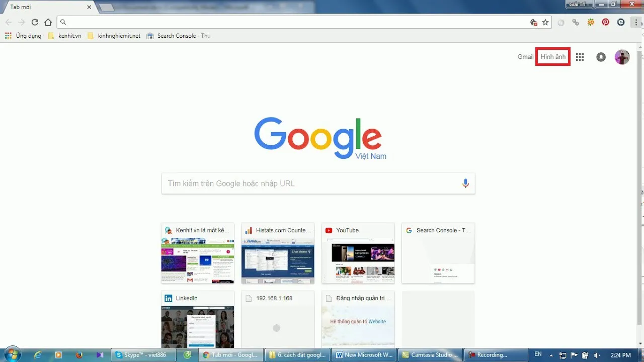Image resolution: width=644 pixels, height=362 pixels.
Task: Click the EN language indicator
Action: (538, 354)
